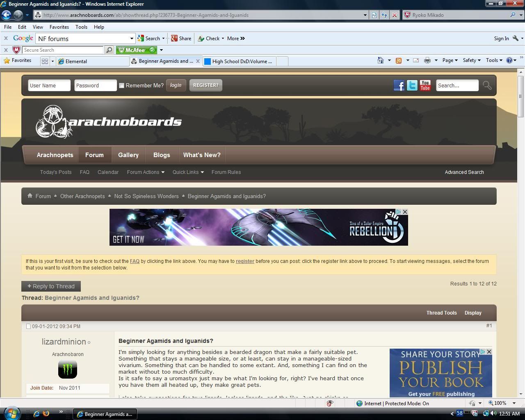This screenshot has height=420, width=525.
Task: Click the Google toolbar wrench settings icon
Action: point(516,38)
